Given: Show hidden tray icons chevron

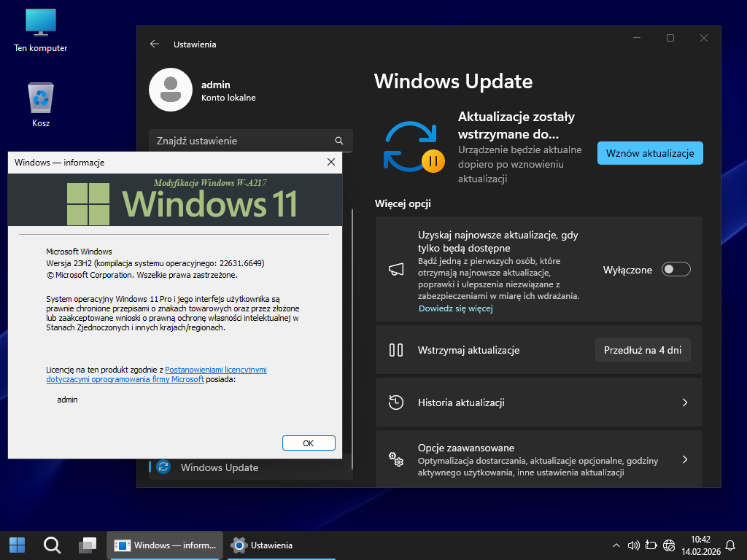Looking at the screenshot, I should point(615,545).
